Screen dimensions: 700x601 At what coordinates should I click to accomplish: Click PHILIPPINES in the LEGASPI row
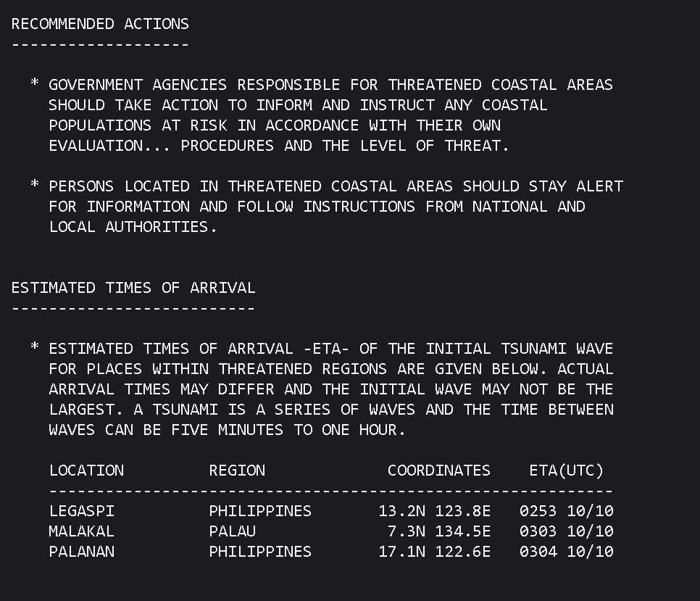tap(260, 511)
